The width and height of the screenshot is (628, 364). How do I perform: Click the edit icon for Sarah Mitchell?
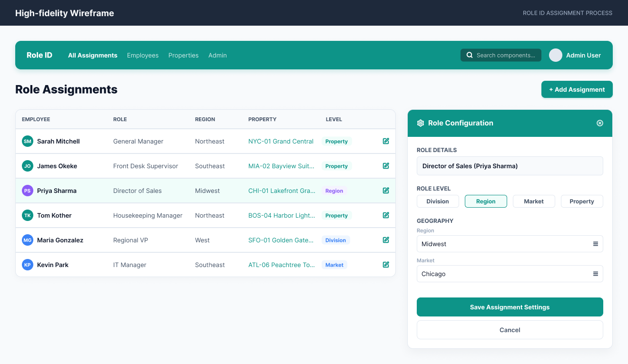click(x=386, y=141)
